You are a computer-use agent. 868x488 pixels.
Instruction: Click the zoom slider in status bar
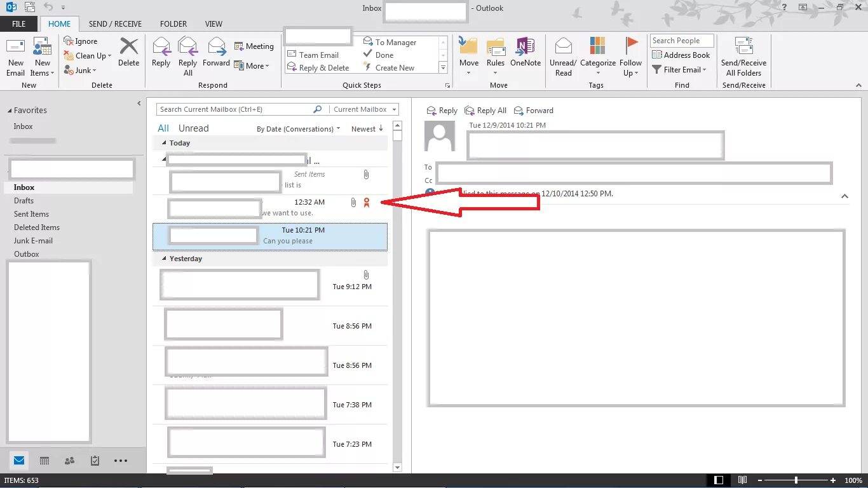796,480
